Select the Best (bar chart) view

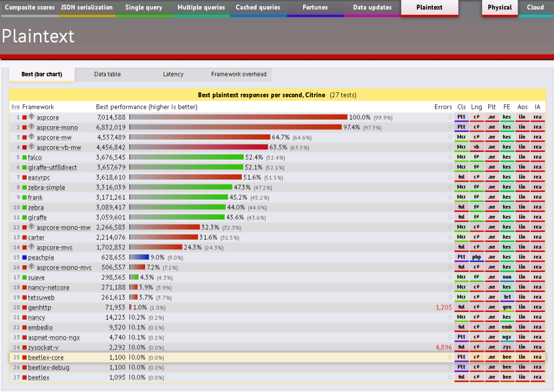tap(42, 74)
